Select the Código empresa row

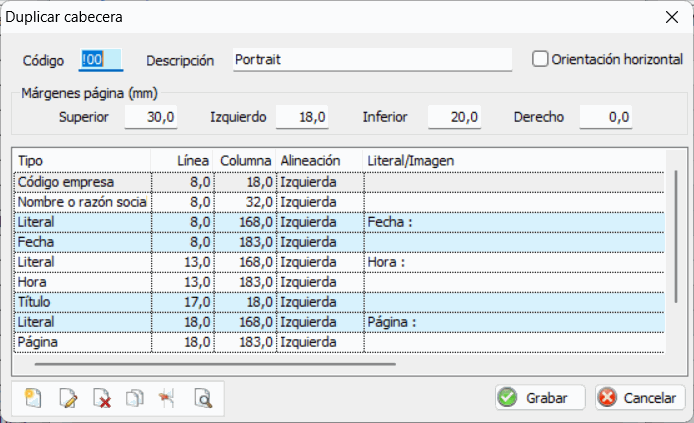coord(339,182)
